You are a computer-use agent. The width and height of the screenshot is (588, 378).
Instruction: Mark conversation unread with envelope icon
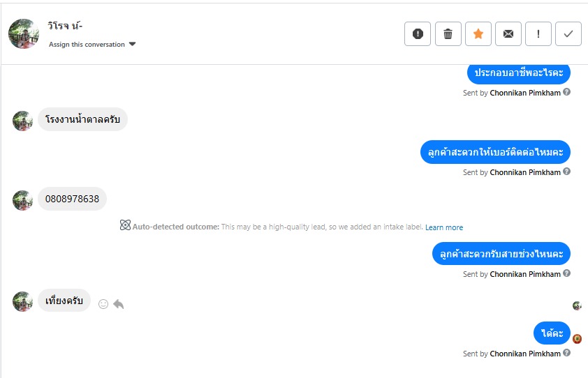coord(508,33)
